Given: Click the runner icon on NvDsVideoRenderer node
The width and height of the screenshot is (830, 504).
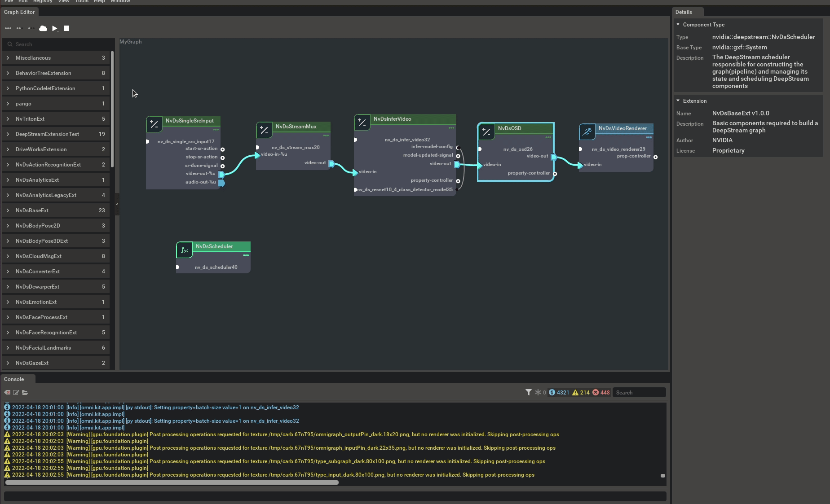Looking at the screenshot, I should coord(587,131).
